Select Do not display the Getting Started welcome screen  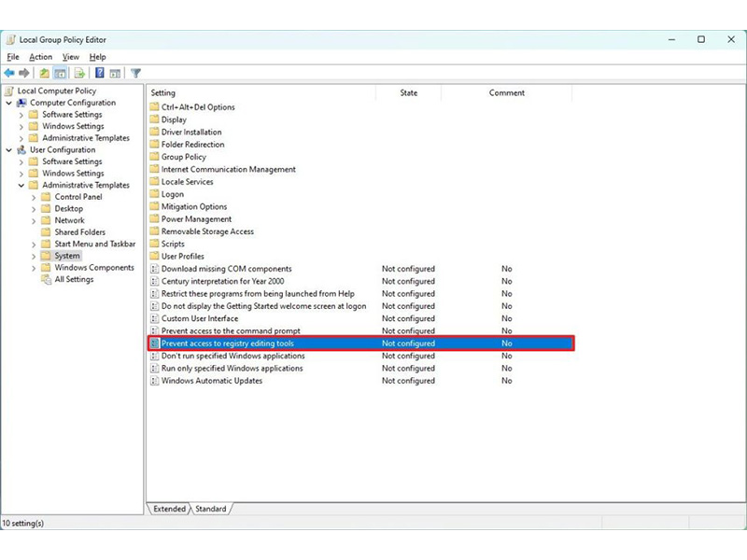[x=263, y=306]
